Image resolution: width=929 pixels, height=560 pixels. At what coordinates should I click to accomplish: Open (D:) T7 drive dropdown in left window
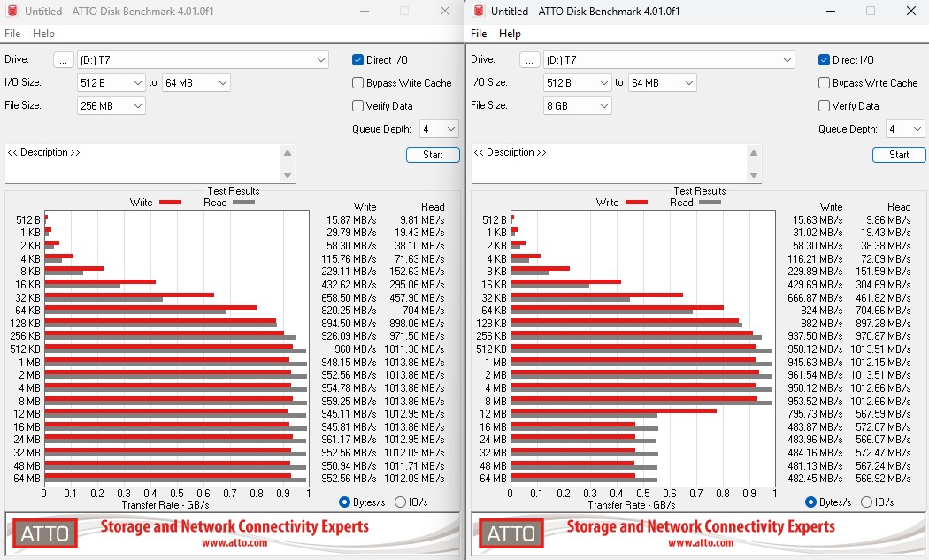203,60
